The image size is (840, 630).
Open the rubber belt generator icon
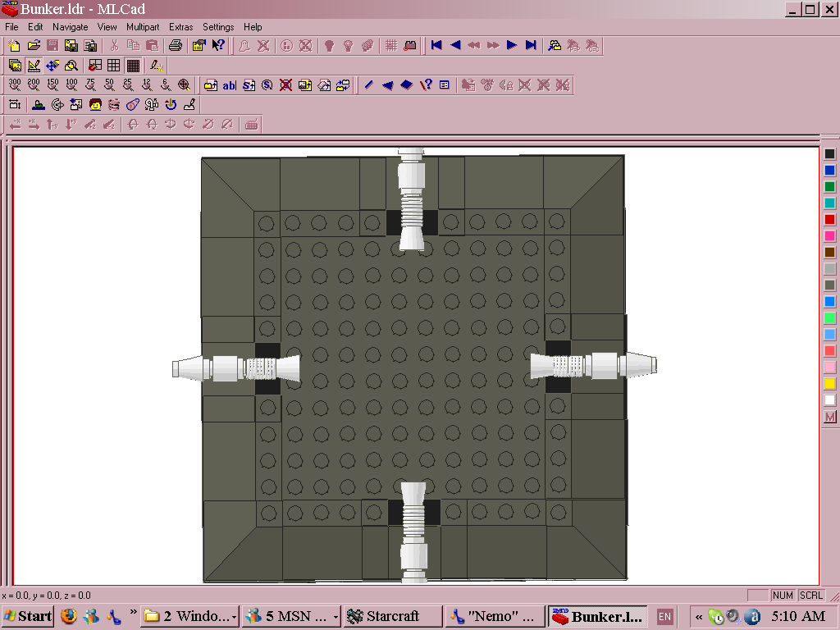tap(133, 104)
